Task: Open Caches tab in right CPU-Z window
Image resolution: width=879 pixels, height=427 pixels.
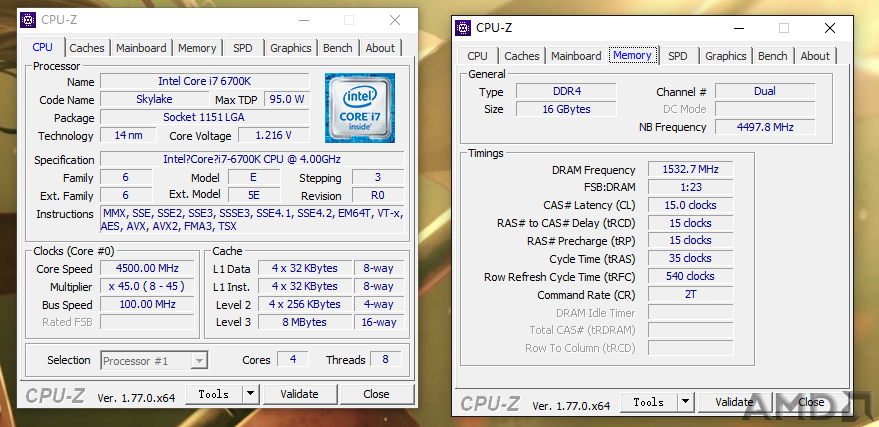Action: click(x=521, y=56)
